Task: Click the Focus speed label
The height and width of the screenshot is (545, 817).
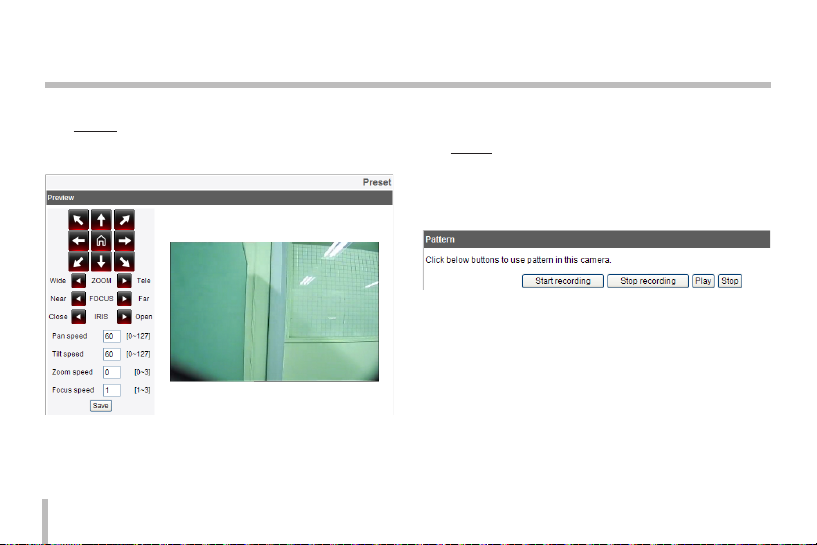Action: 73,390
